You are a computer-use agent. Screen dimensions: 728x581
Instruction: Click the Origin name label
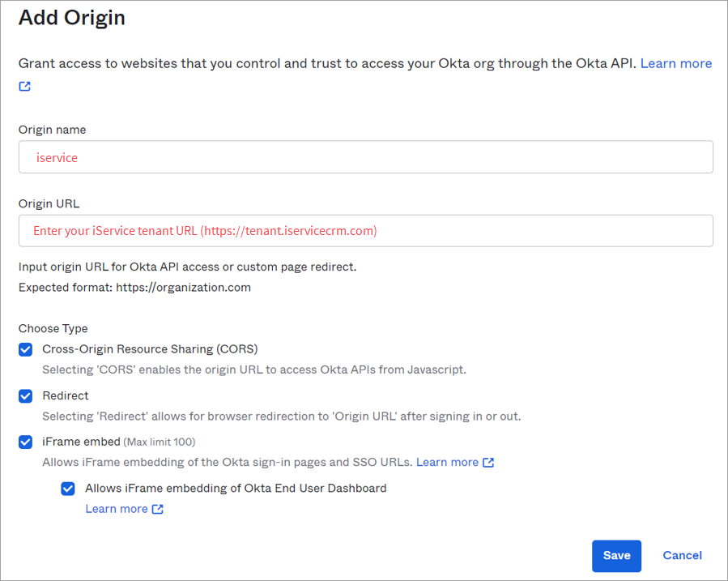click(52, 130)
